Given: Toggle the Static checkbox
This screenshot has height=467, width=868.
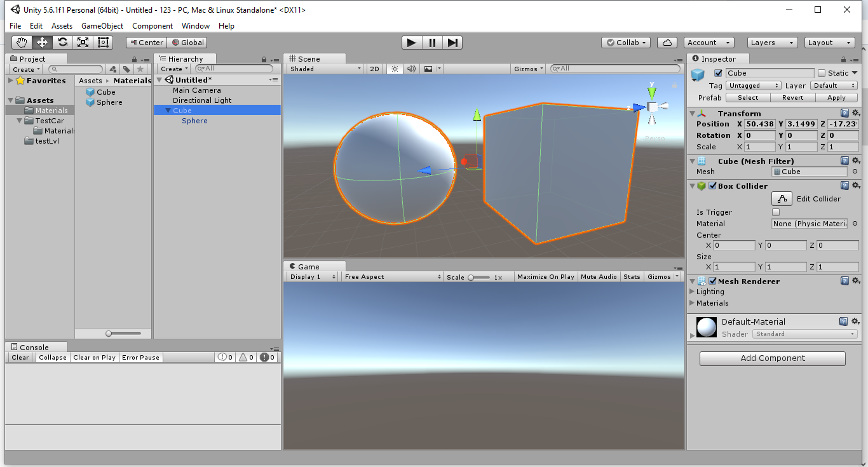Looking at the screenshot, I should (x=822, y=73).
